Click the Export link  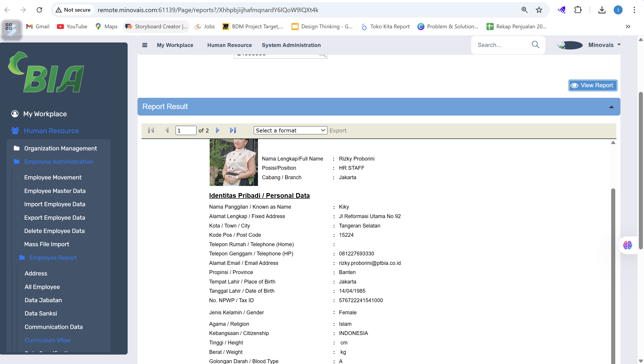[x=338, y=131]
